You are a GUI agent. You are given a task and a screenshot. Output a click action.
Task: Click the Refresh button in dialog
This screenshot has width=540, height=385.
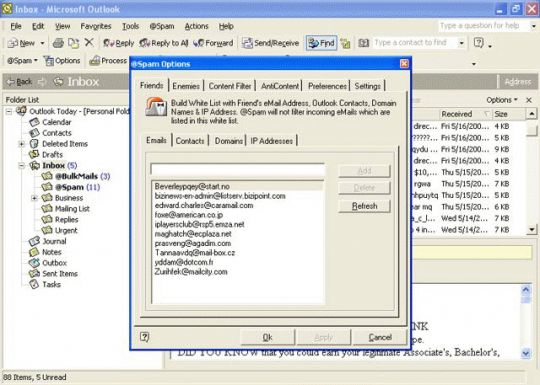(x=364, y=206)
